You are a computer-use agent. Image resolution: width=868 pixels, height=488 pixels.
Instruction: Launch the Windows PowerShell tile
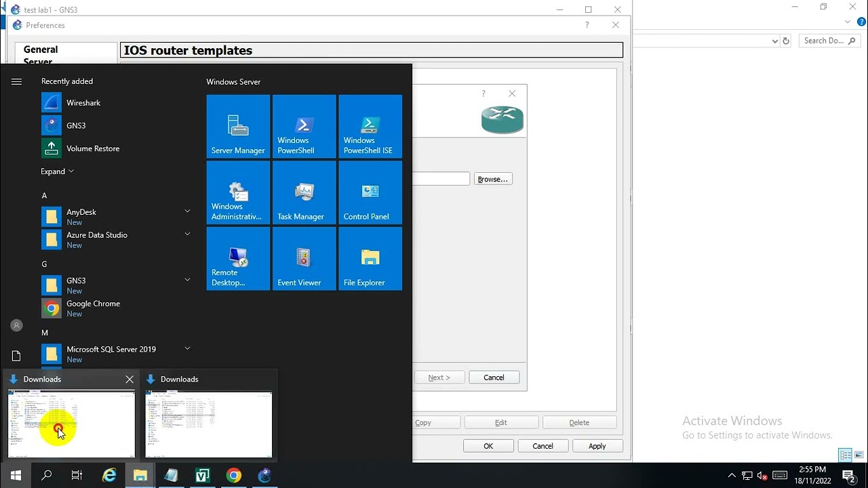tap(304, 127)
